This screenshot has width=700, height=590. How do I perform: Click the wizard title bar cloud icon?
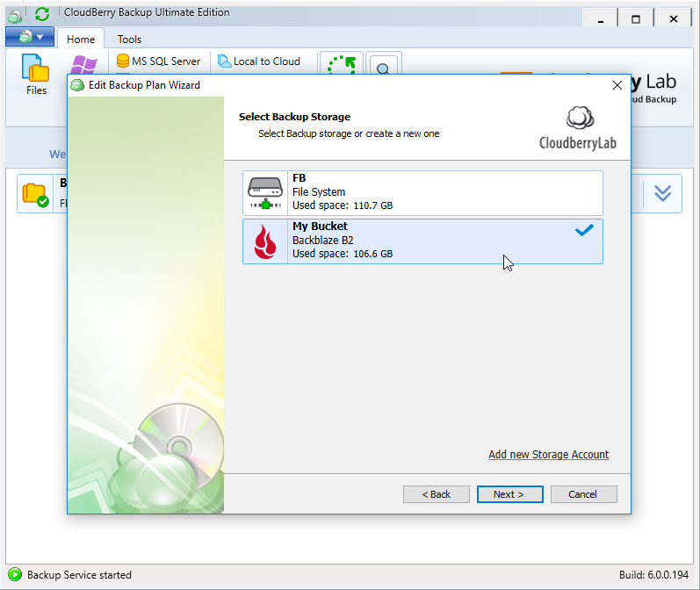click(x=77, y=85)
